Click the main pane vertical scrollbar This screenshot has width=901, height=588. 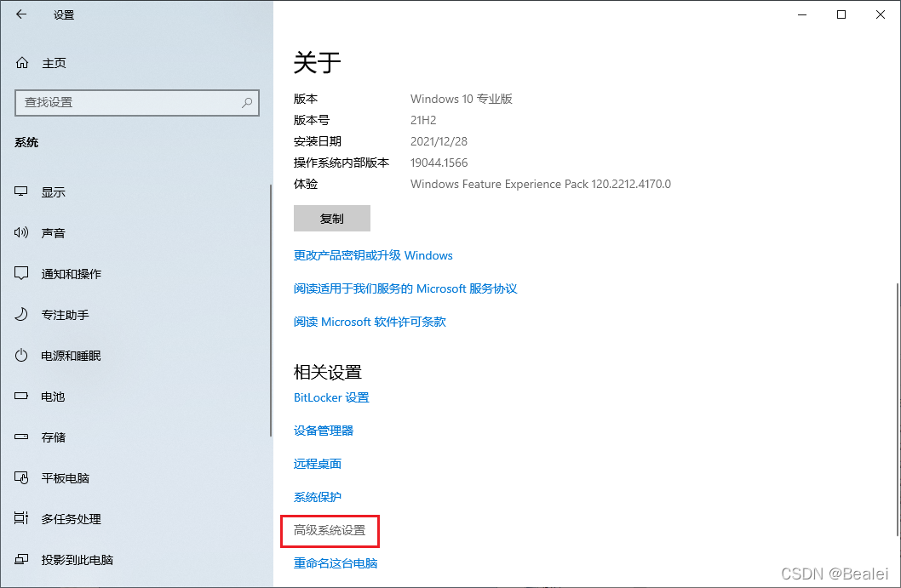coord(898,409)
